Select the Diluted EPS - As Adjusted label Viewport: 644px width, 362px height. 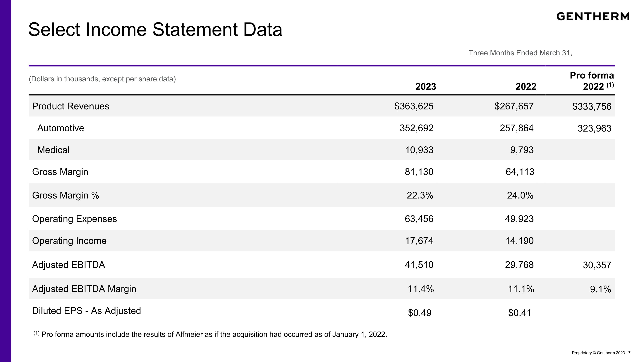click(87, 311)
